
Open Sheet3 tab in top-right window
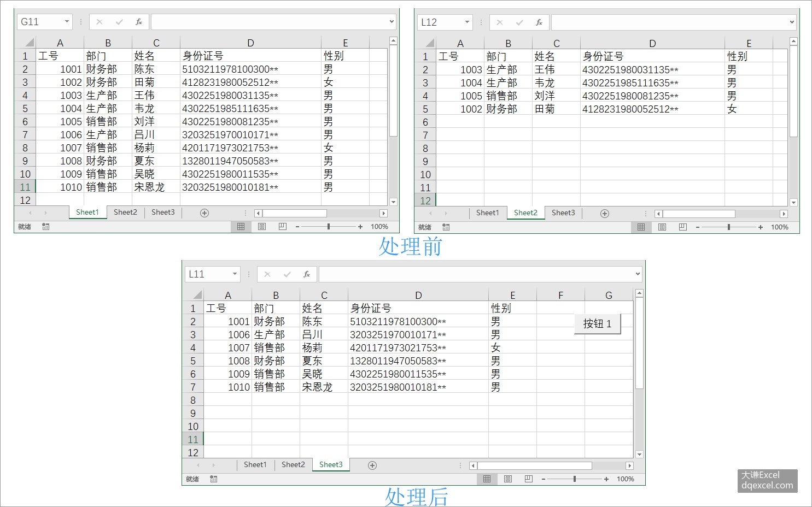point(563,213)
